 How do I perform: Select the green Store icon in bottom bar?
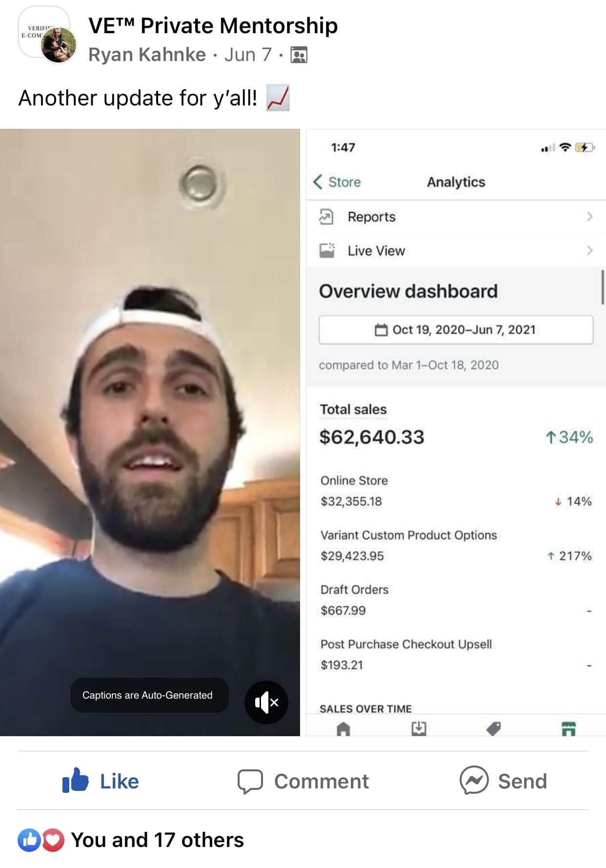(569, 729)
